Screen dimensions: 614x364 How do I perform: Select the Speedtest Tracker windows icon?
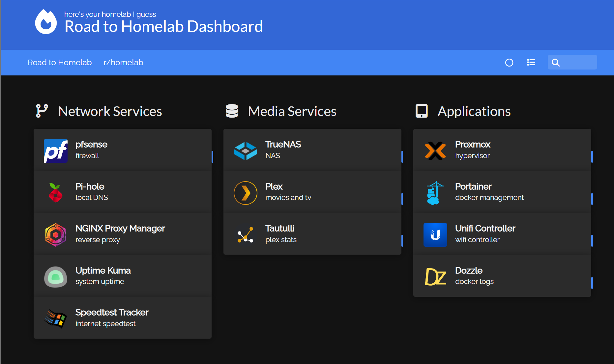55,319
